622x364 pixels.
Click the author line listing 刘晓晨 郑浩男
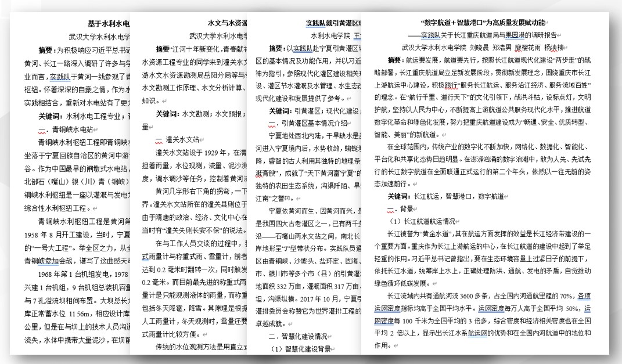coord(483,47)
